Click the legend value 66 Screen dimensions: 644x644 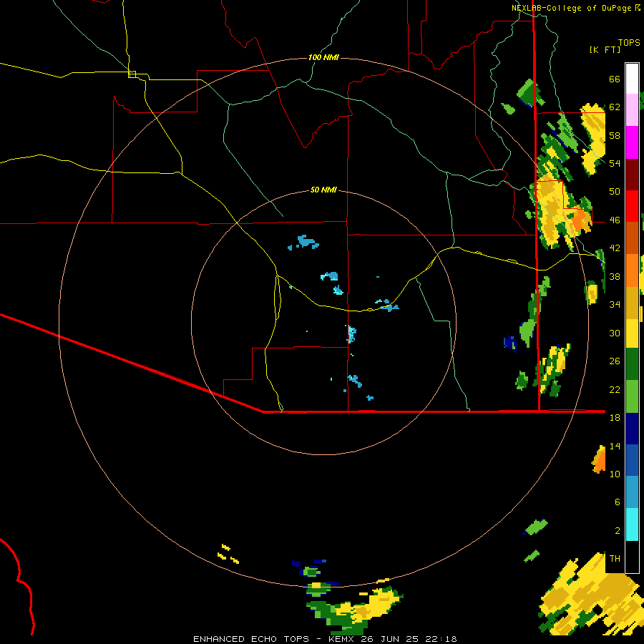[x=615, y=79]
